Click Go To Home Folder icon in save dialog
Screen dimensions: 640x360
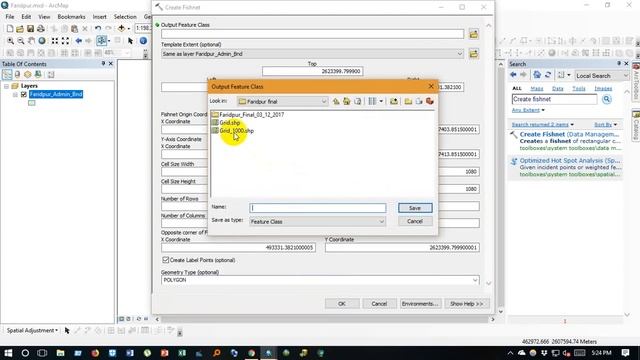pyautogui.click(x=347, y=101)
